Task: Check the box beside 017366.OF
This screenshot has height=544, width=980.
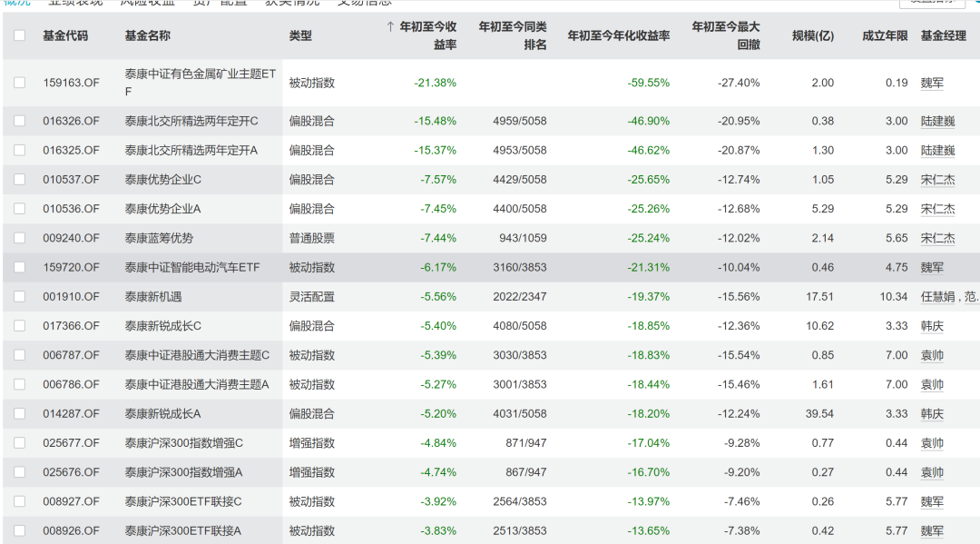Action: click(19, 326)
